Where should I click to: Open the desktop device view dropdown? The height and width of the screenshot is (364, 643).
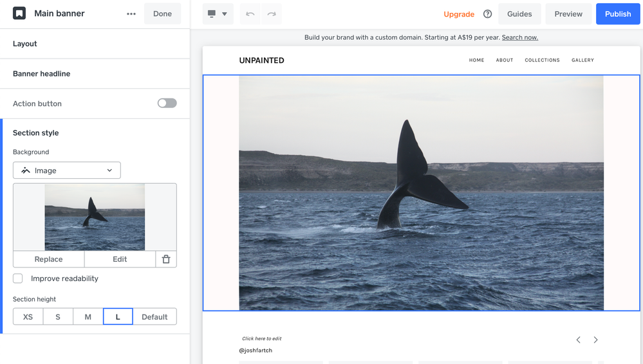point(218,14)
